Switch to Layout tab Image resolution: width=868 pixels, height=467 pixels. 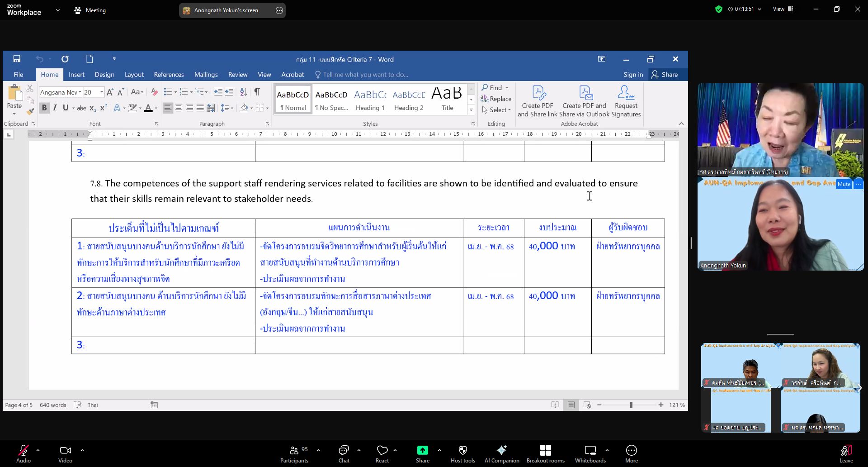(x=134, y=75)
